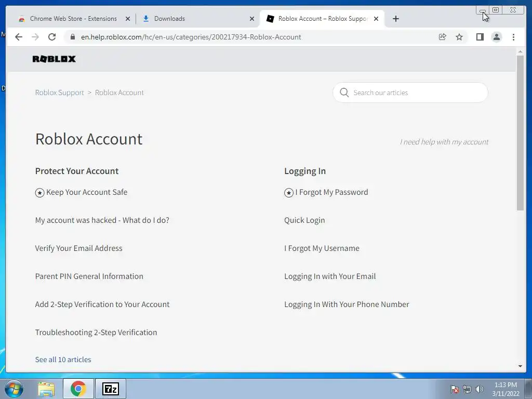
Task: Open the Windows Start menu
Action: 14,389
